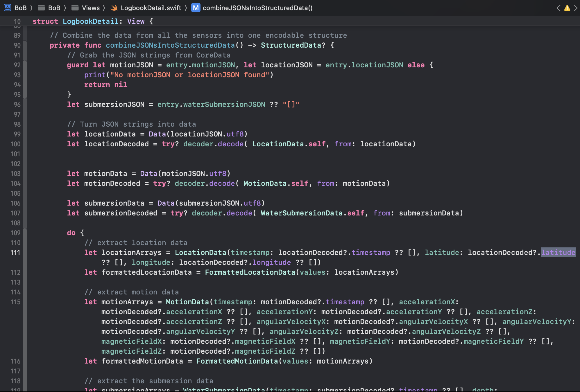Click the 'guard' keyword on line 92
580x392 pixels.
pos(78,65)
